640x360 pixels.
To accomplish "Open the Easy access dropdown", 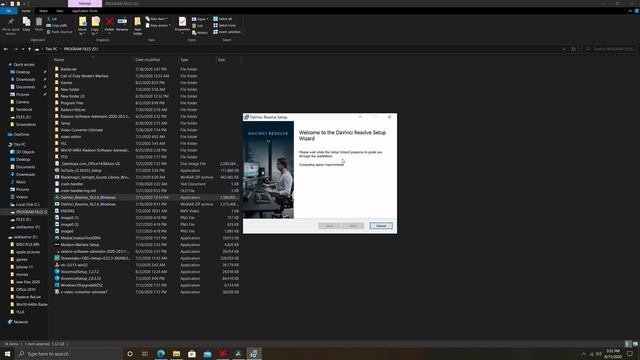I will 158,25.
